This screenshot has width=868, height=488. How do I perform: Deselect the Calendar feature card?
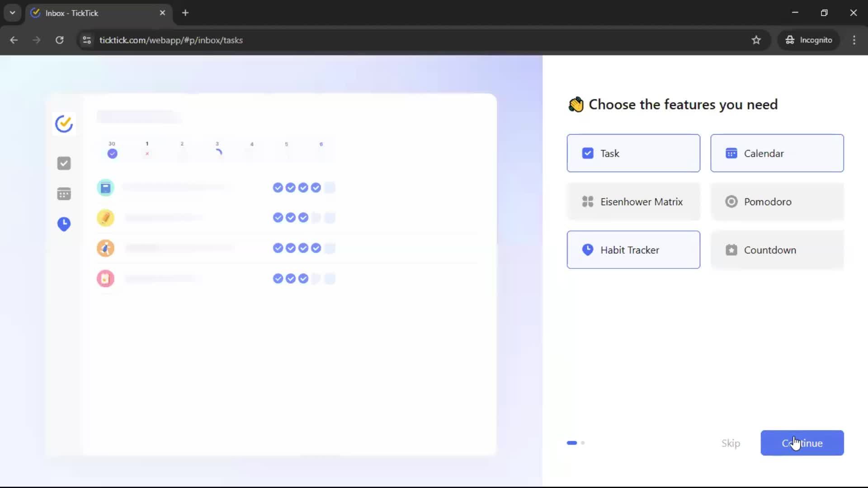pyautogui.click(x=777, y=153)
